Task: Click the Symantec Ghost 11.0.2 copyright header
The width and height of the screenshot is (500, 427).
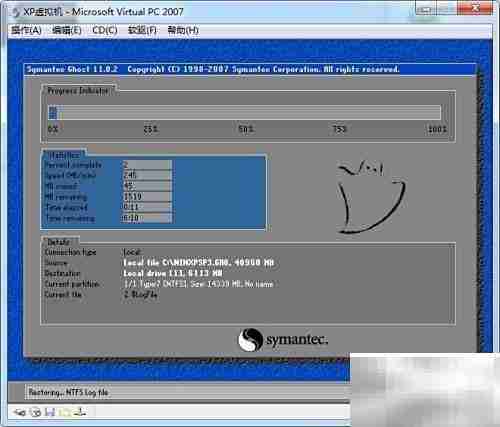Action: click(x=213, y=69)
